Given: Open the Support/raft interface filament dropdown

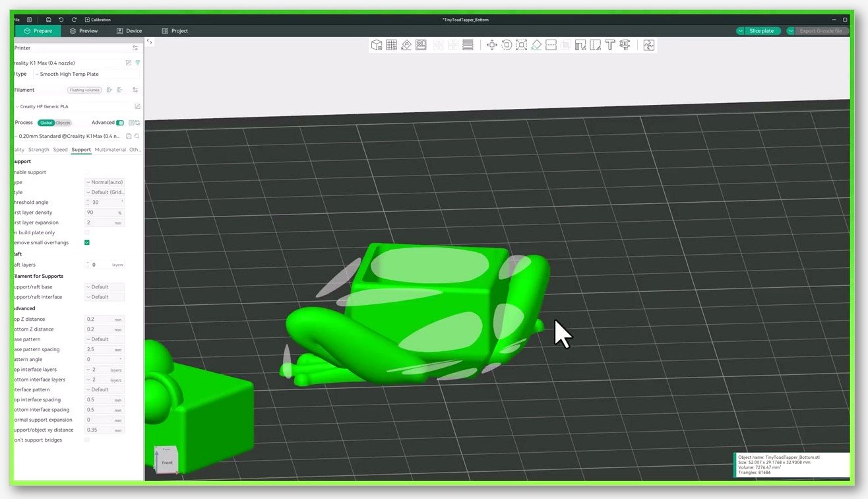Looking at the screenshot, I should tap(104, 297).
